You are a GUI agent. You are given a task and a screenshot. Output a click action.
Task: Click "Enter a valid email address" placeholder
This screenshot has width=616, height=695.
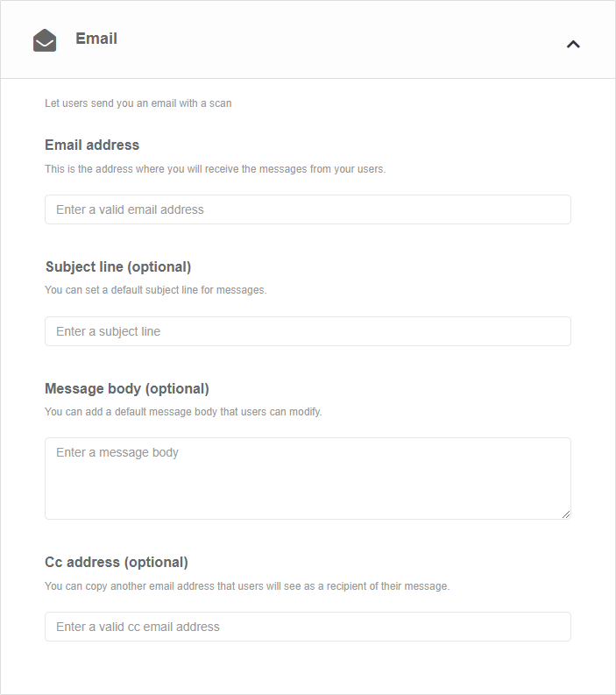130,209
